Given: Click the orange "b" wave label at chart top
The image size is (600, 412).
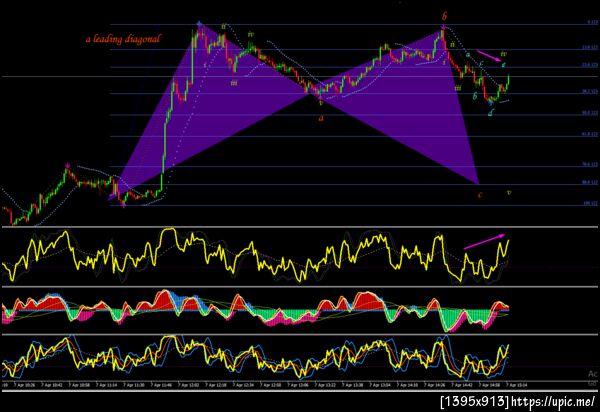Looking at the screenshot, I should [444, 16].
